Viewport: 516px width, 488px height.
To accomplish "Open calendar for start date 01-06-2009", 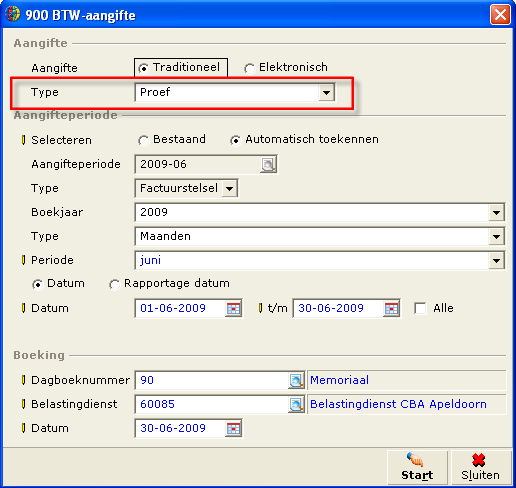I will point(233,308).
